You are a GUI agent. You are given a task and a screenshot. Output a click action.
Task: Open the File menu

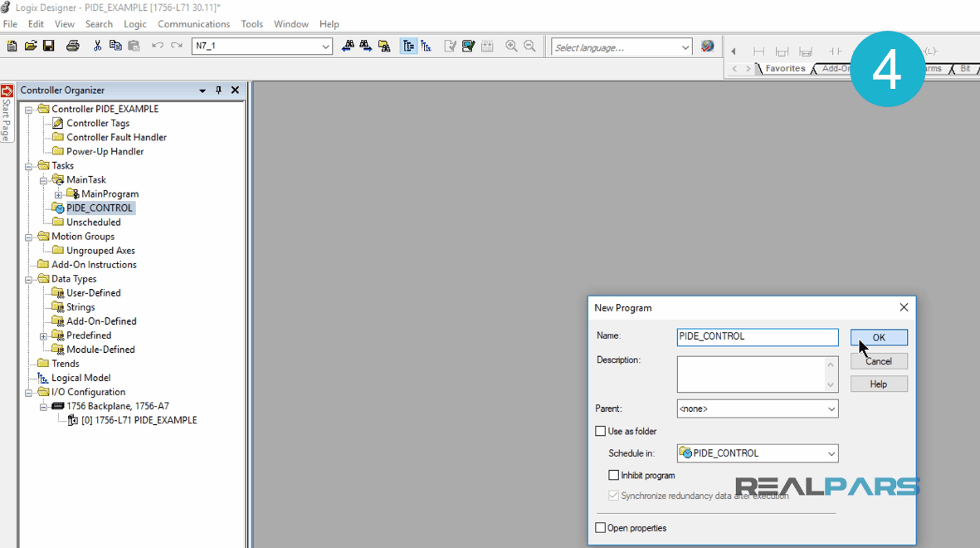[10, 24]
